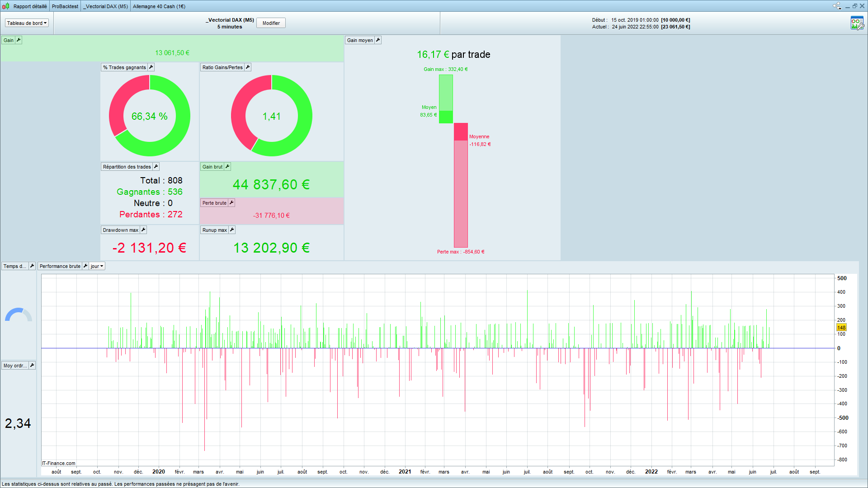Viewport: 868px width, 488px height.
Task: Click wrench beside Performance brute
Action: pyautogui.click(x=85, y=266)
